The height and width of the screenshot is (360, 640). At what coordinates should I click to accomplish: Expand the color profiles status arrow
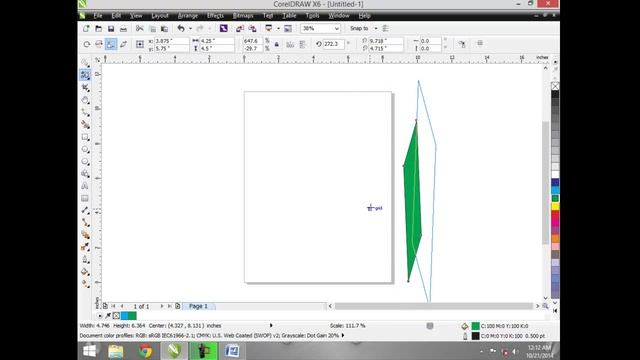click(x=343, y=336)
